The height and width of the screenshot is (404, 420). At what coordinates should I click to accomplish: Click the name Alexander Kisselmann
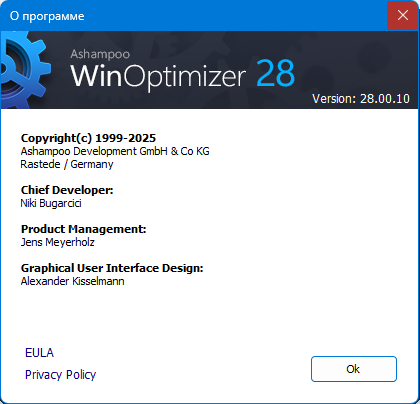[x=72, y=281]
